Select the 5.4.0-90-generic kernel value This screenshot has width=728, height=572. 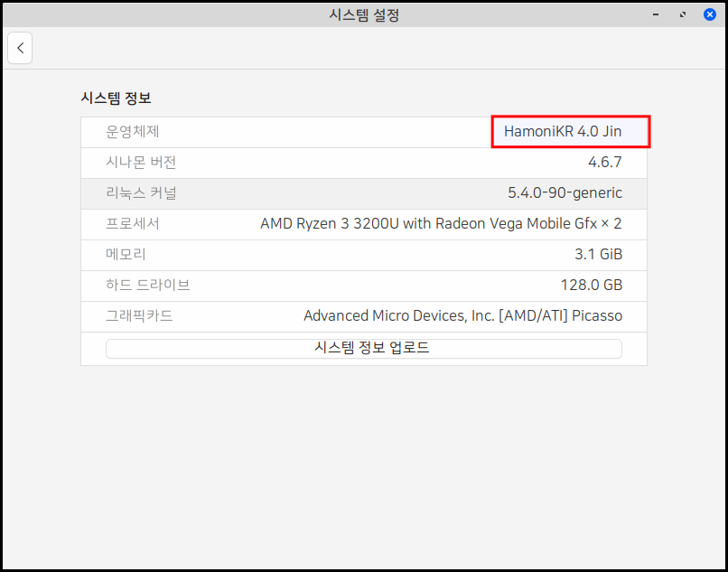coord(565,193)
